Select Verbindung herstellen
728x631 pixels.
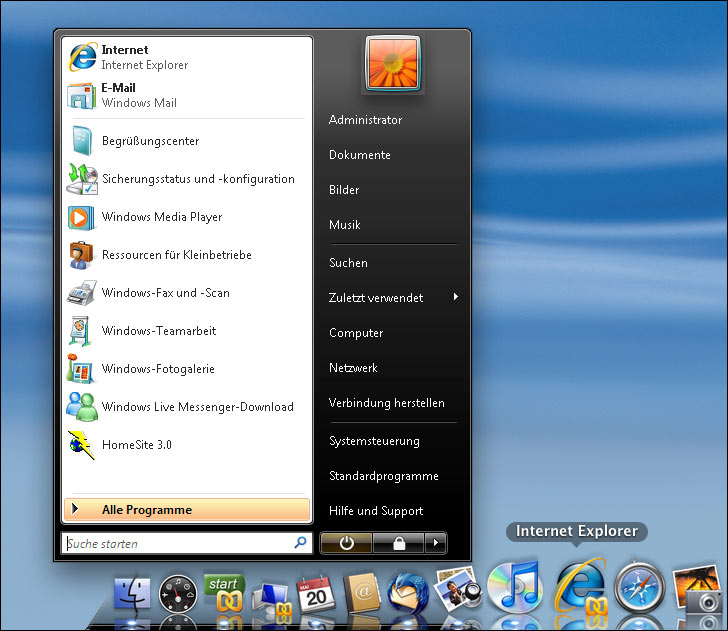[387, 403]
